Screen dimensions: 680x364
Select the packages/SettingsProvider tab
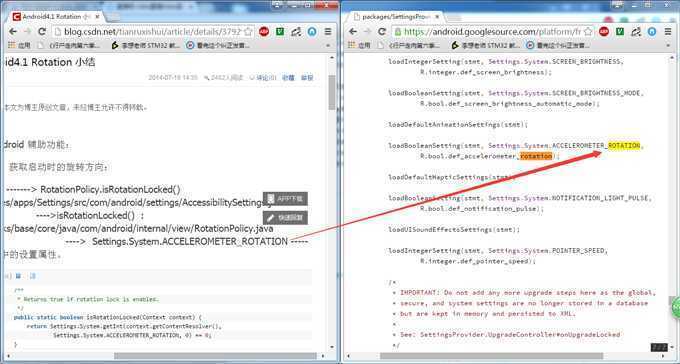click(394, 16)
